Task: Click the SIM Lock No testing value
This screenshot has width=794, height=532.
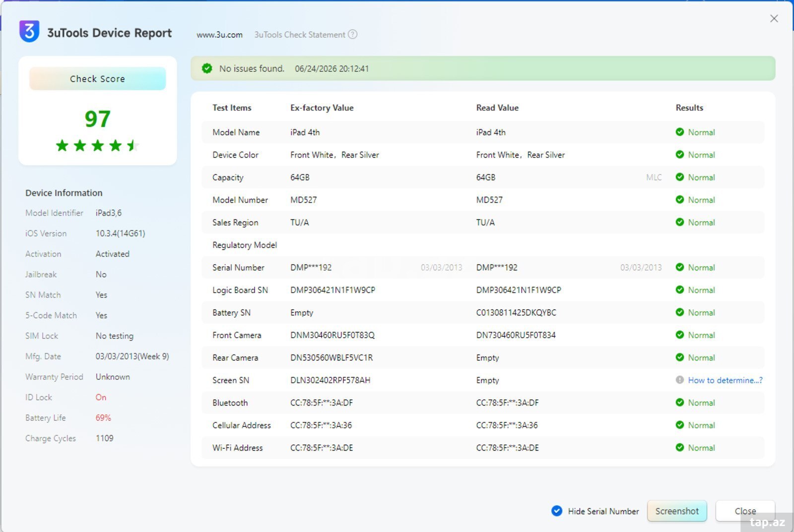Action: (x=115, y=336)
